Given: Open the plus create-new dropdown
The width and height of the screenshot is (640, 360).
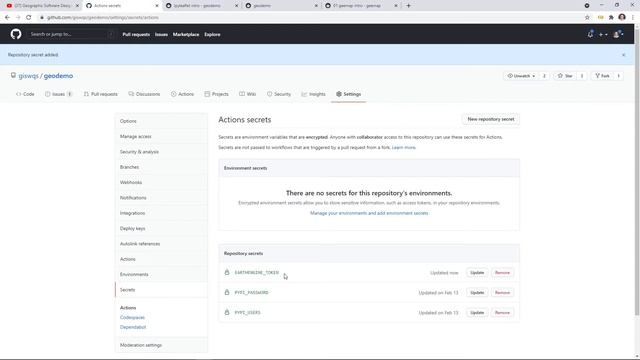Looking at the screenshot, I should click(x=603, y=35).
